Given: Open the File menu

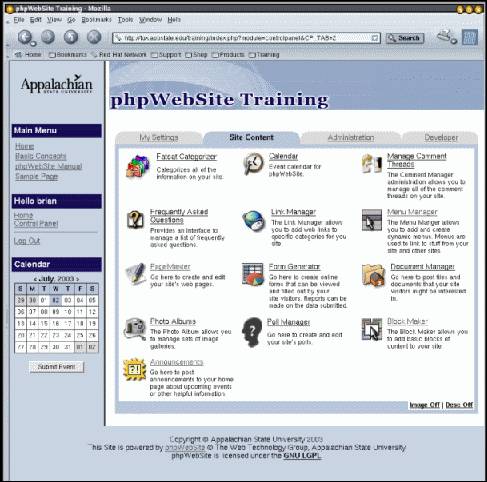Looking at the screenshot, I should [19, 20].
